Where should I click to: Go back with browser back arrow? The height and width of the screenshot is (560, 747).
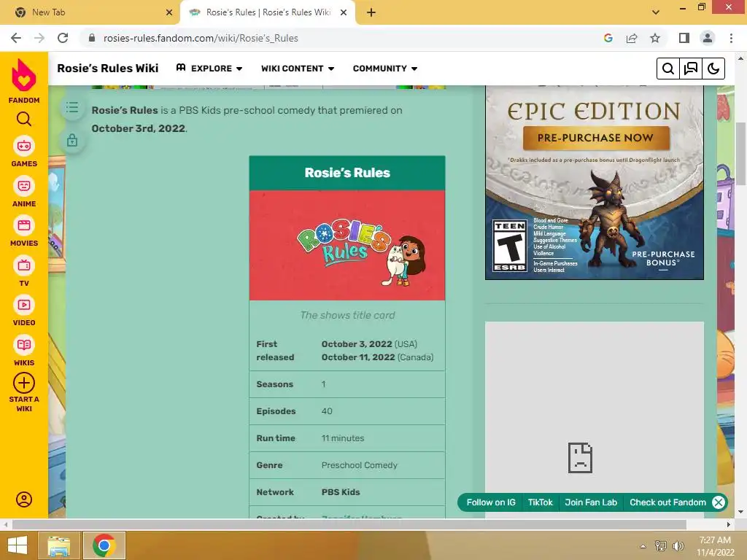[16, 38]
